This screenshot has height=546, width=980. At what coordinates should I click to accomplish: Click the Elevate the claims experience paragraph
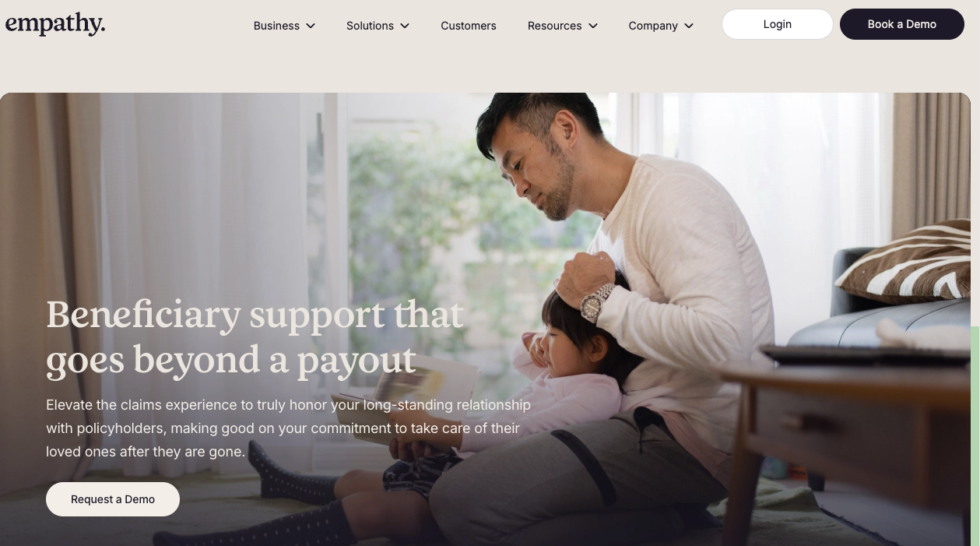pyautogui.click(x=288, y=428)
